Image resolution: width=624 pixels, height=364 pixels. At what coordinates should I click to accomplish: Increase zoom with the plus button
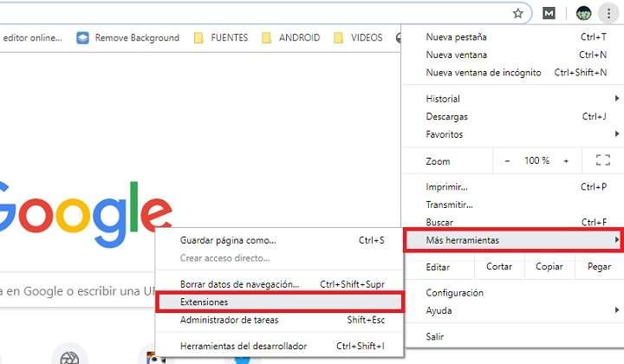coord(566,161)
